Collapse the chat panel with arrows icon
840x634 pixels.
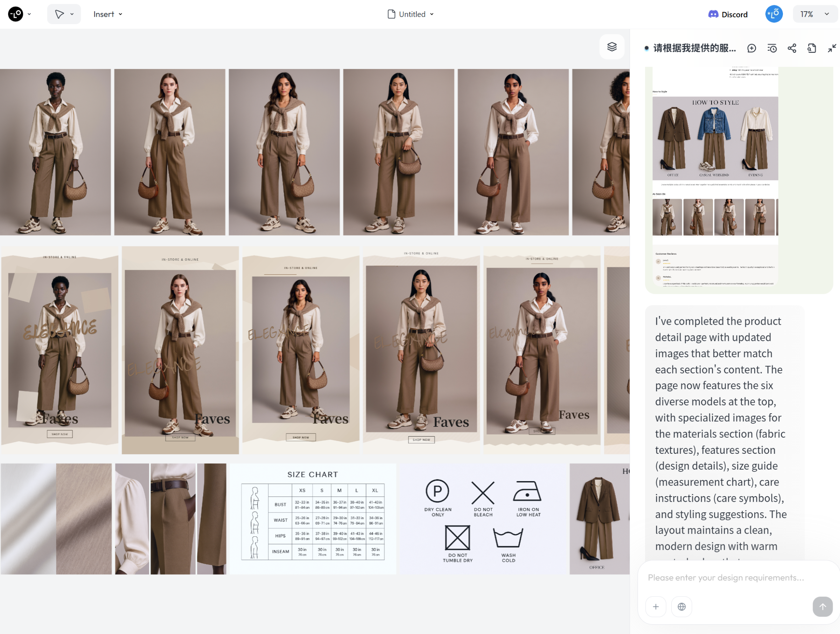(x=832, y=48)
